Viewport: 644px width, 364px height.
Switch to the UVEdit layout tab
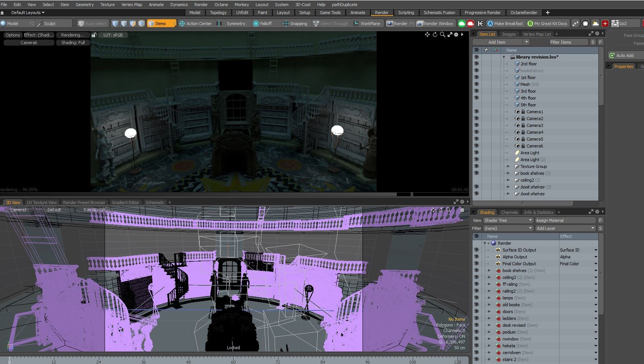pos(242,12)
